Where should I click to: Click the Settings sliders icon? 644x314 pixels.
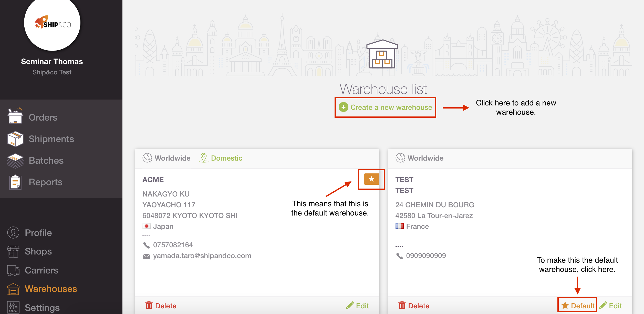(x=13, y=307)
